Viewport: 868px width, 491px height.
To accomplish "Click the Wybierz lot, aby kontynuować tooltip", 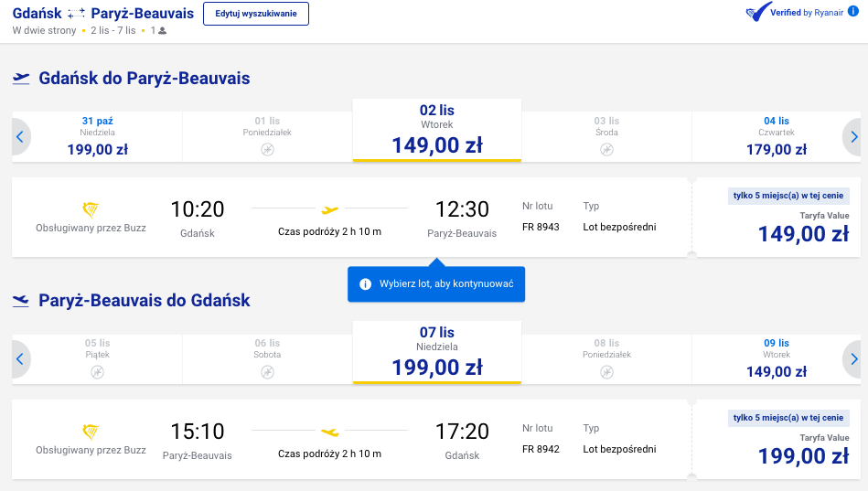I will (436, 284).
